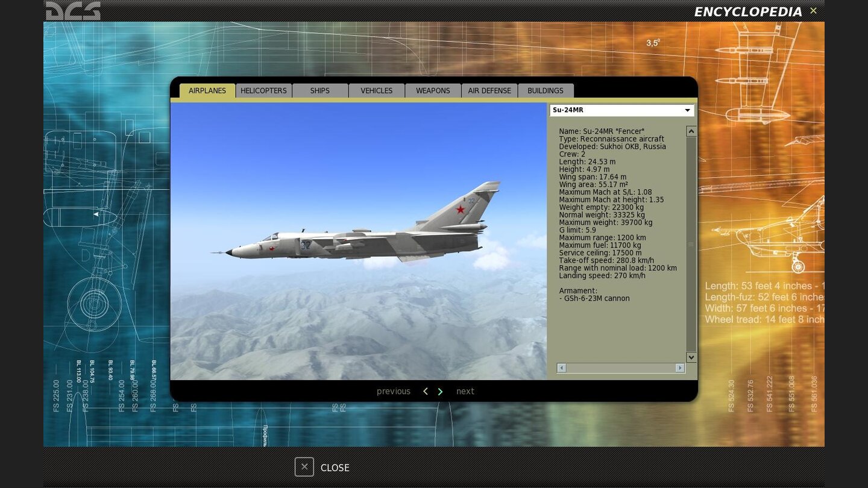Viewport: 868px width, 488px height.
Task: Click 'Landing speed: 270 km/h' text
Action: click(602, 276)
